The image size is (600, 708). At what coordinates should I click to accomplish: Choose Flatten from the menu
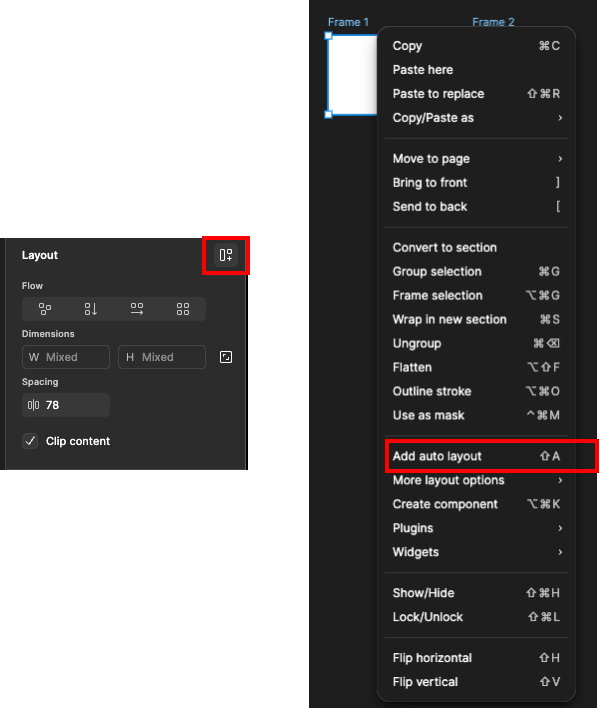click(x=477, y=367)
